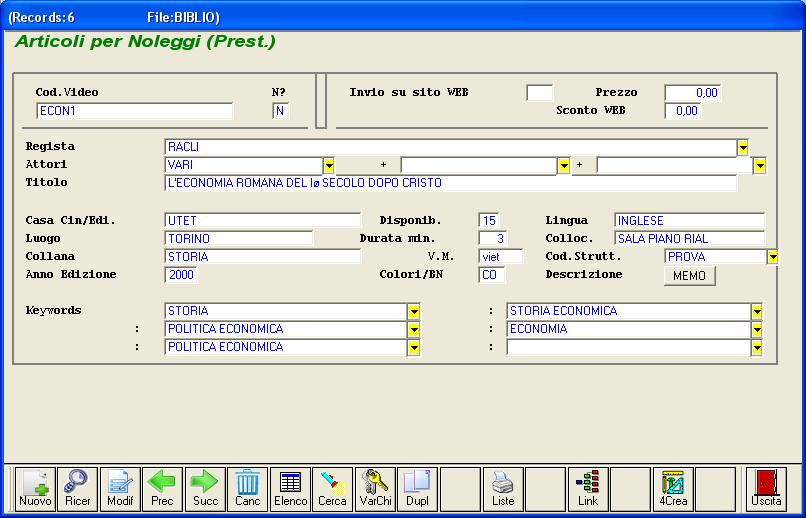Open the third Attori dropdown arrow
806x518 pixels.
760,166
